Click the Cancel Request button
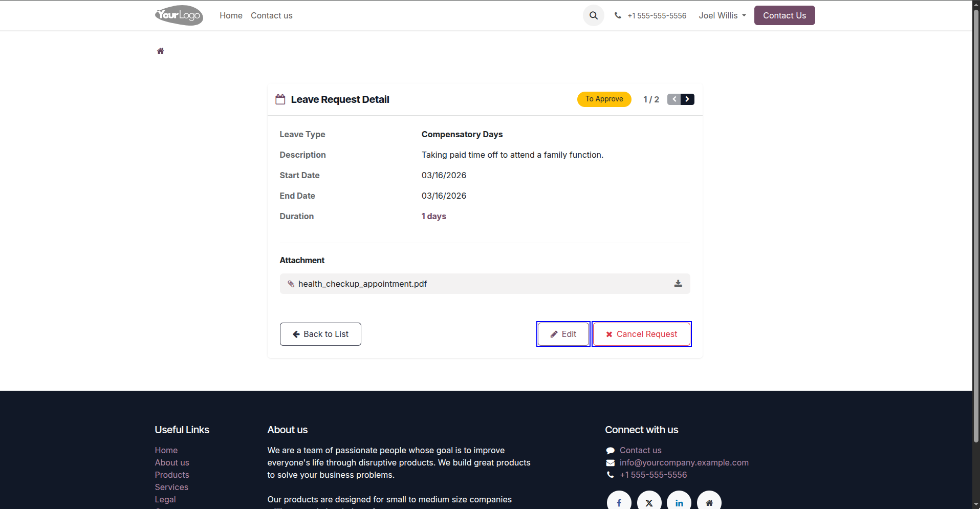This screenshot has height=509, width=980. click(642, 334)
